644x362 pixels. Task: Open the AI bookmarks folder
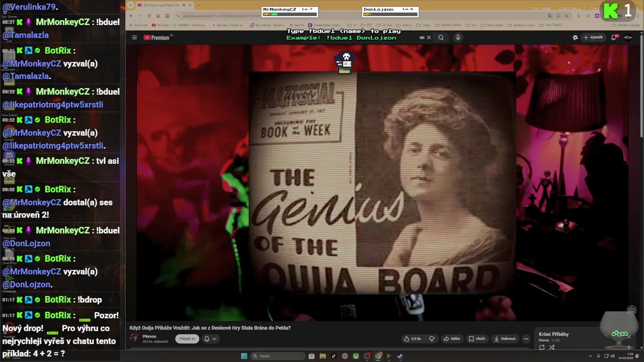[352, 25]
